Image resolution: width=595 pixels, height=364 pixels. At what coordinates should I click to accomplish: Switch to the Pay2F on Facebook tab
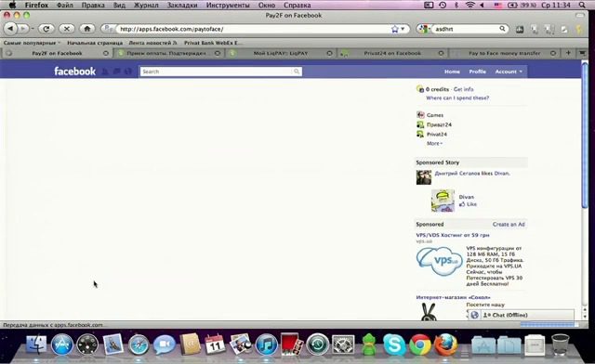click(57, 54)
